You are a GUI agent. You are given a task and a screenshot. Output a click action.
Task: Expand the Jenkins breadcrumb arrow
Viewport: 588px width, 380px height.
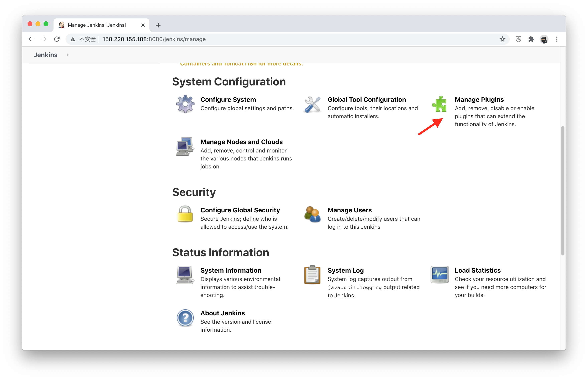(68, 55)
